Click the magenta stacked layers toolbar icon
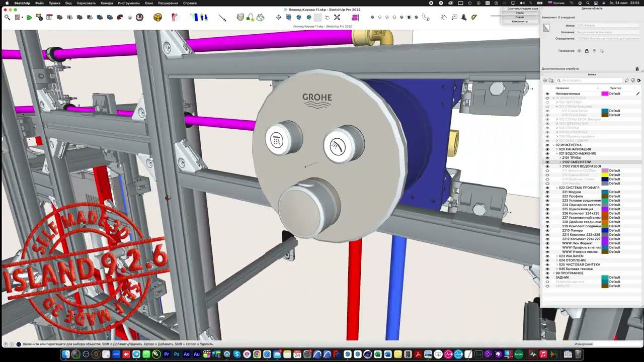 pyautogui.click(x=355, y=18)
